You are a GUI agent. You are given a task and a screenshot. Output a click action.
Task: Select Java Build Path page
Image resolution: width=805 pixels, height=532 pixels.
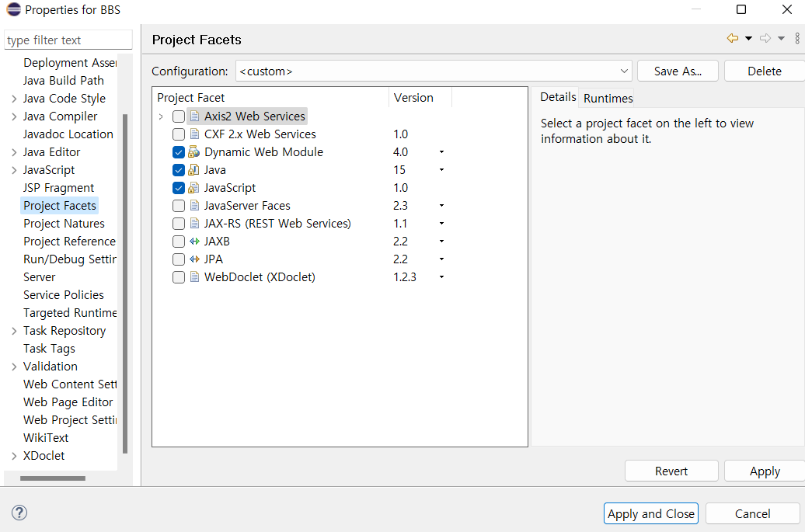point(63,81)
